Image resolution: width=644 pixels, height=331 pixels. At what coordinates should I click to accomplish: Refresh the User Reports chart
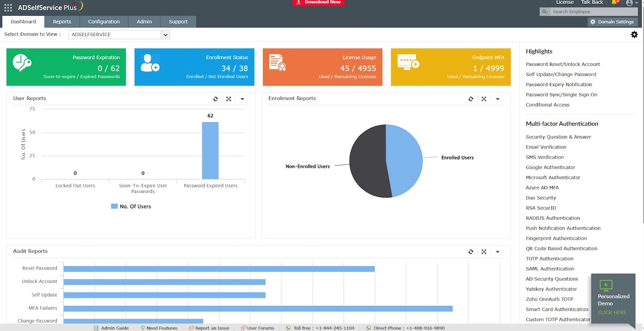point(215,99)
